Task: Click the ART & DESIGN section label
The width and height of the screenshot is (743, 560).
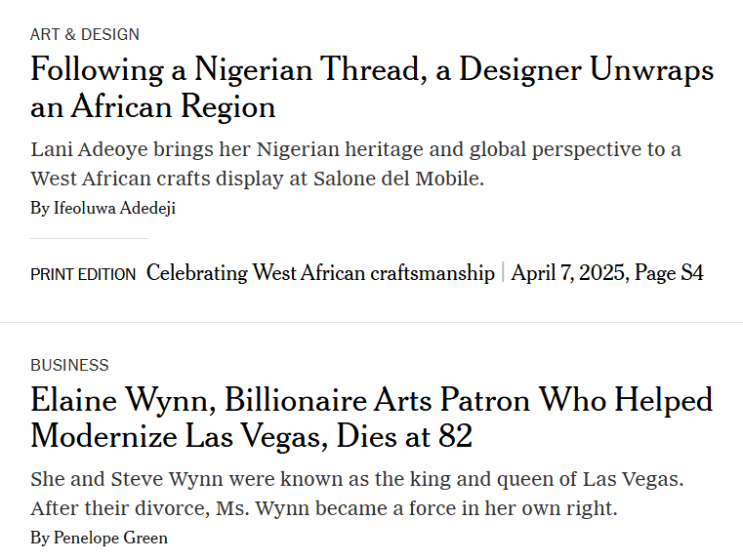Action: (x=85, y=34)
